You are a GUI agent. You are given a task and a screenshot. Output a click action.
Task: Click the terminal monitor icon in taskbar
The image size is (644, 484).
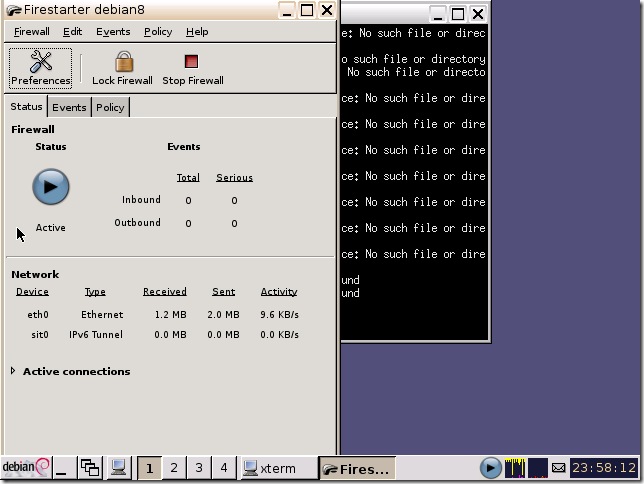[118, 467]
